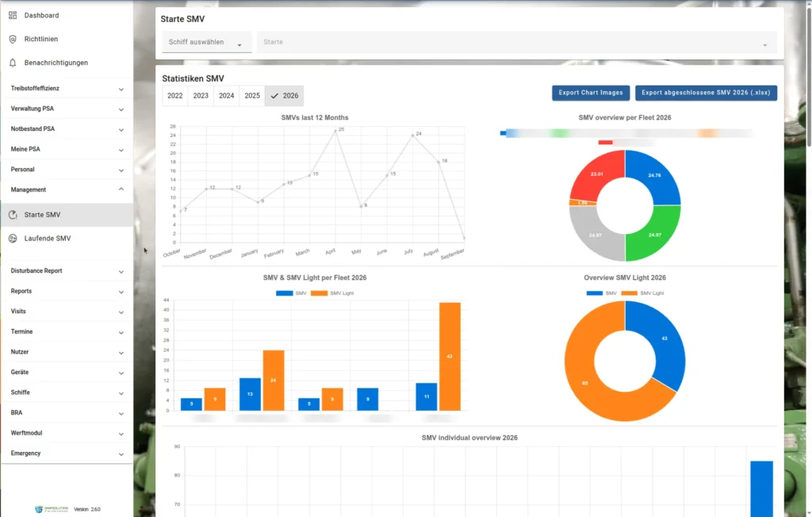
Task: Expand the Personal section
Action: (x=67, y=170)
